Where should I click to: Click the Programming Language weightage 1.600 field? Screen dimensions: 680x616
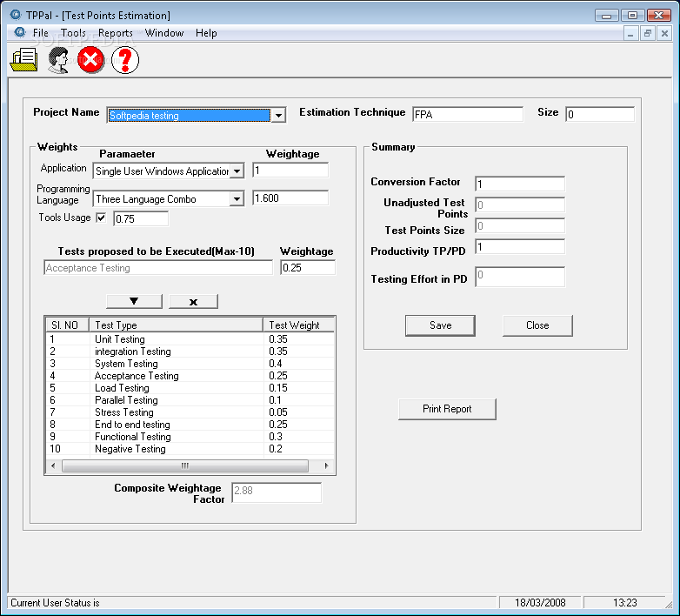click(x=290, y=198)
